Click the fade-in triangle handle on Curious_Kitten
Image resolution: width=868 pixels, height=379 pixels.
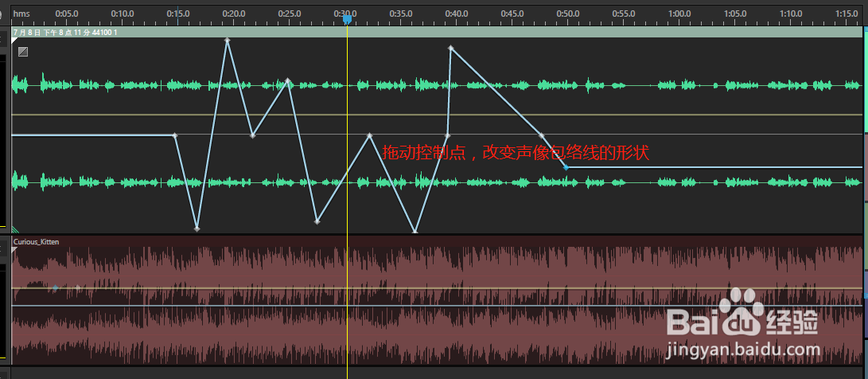[15, 249]
